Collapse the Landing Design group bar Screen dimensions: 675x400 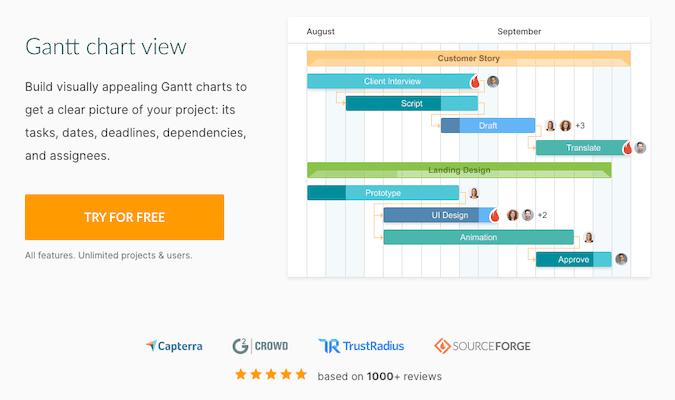[x=458, y=170]
